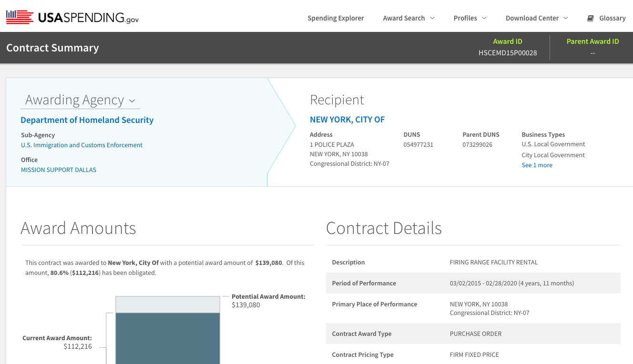Click the Contract Details section heading
Screen dimensions: 633x364
point(384,228)
